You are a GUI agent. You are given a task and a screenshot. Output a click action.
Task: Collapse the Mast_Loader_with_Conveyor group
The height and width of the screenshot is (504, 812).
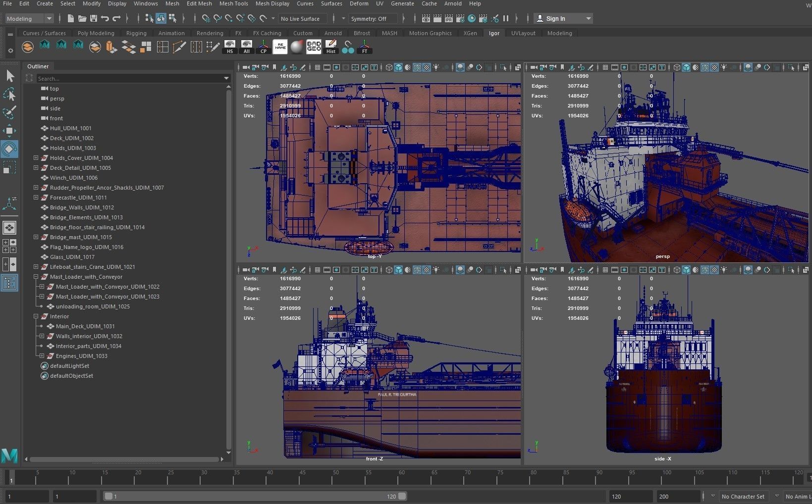(36, 277)
